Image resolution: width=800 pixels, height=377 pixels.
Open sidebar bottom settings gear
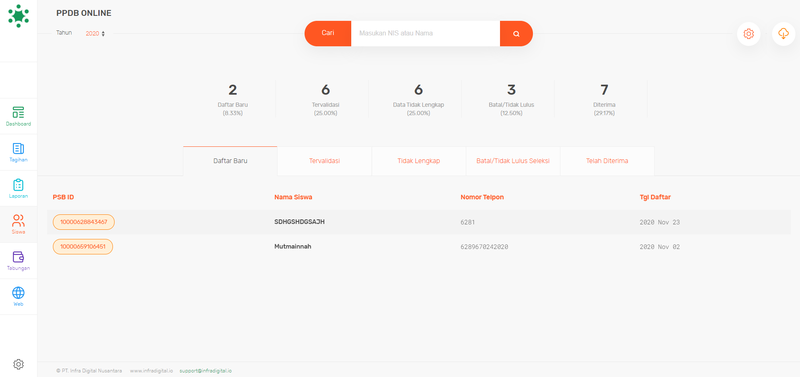pyautogui.click(x=18, y=364)
